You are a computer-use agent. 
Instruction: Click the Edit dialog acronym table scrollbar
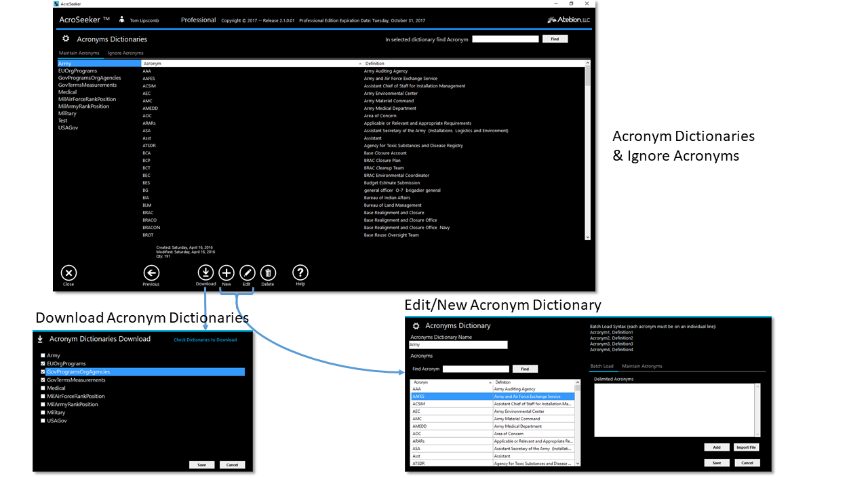[x=578, y=423]
